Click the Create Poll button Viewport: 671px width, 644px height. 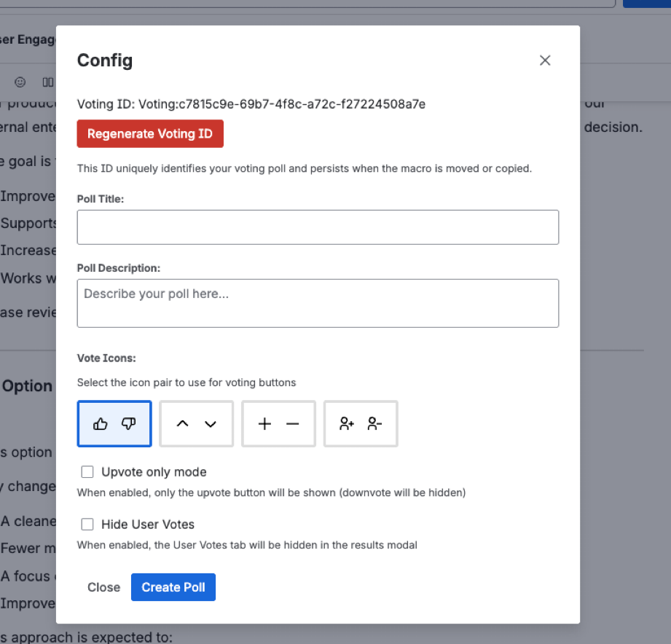pyautogui.click(x=173, y=587)
